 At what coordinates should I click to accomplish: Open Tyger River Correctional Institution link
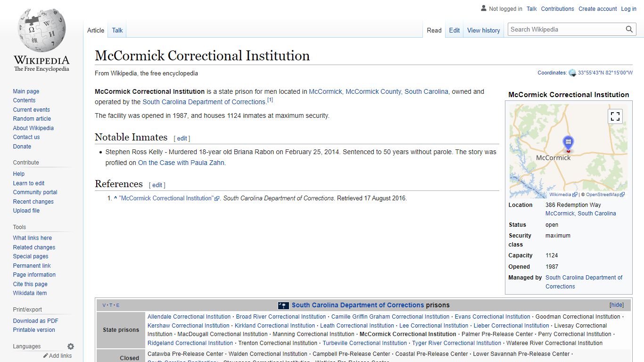(457, 343)
